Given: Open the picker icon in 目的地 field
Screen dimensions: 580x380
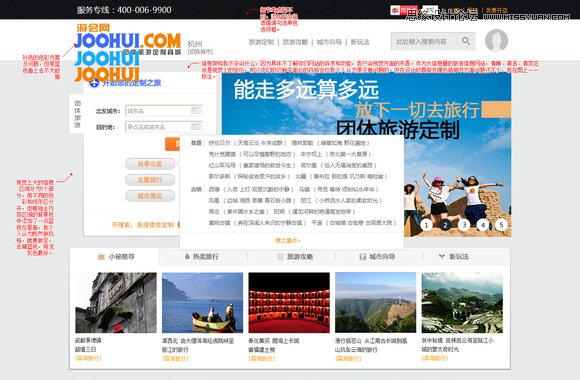Looking at the screenshot, I should pos(196,127).
